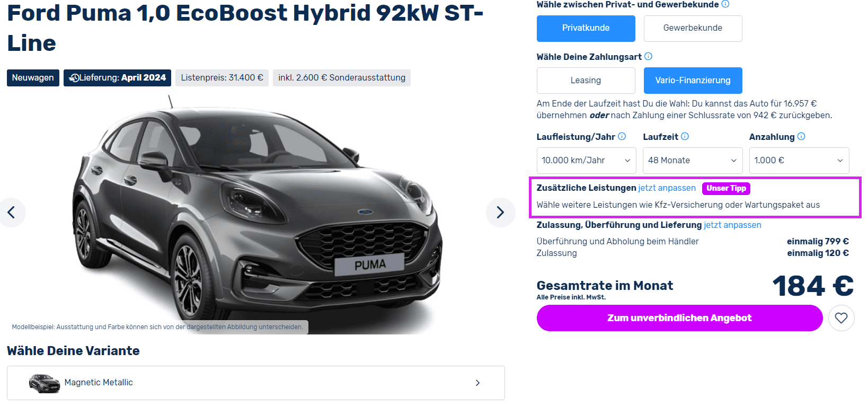Open info icon beside Privat- und Gewerbekunde
The width and height of the screenshot is (868, 406).
pos(725,4)
